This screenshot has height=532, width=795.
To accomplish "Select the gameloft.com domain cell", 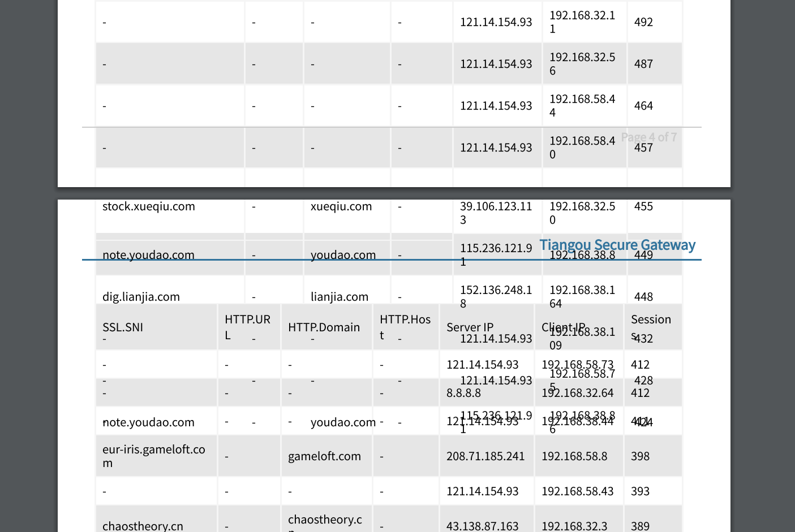I will click(324, 456).
